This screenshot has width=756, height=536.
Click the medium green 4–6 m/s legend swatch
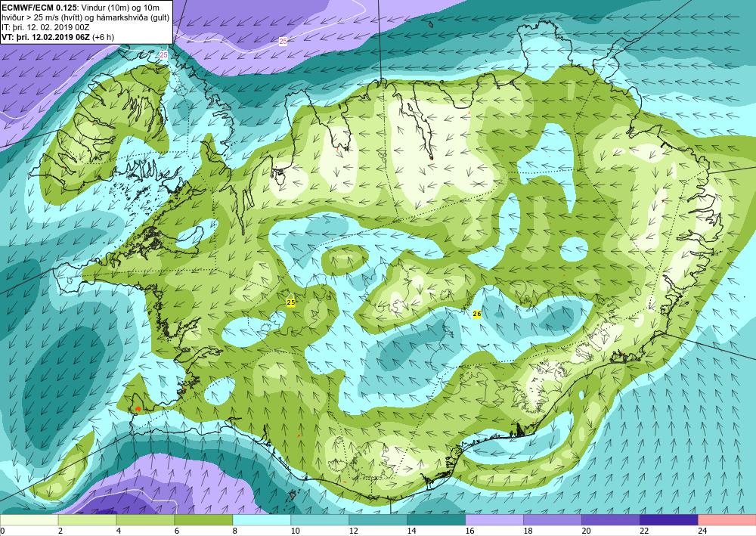(x=146, y=520)
